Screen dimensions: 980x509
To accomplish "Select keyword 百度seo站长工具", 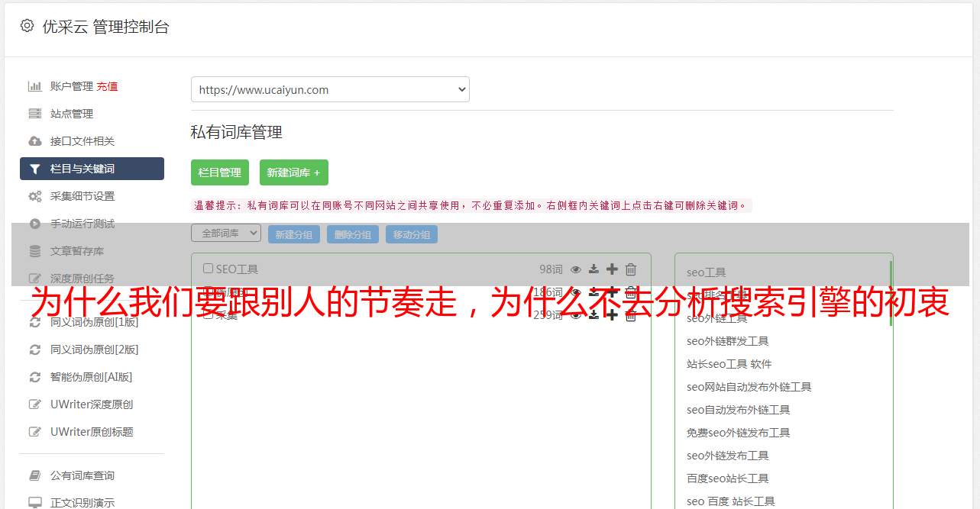I will [728, 478].
